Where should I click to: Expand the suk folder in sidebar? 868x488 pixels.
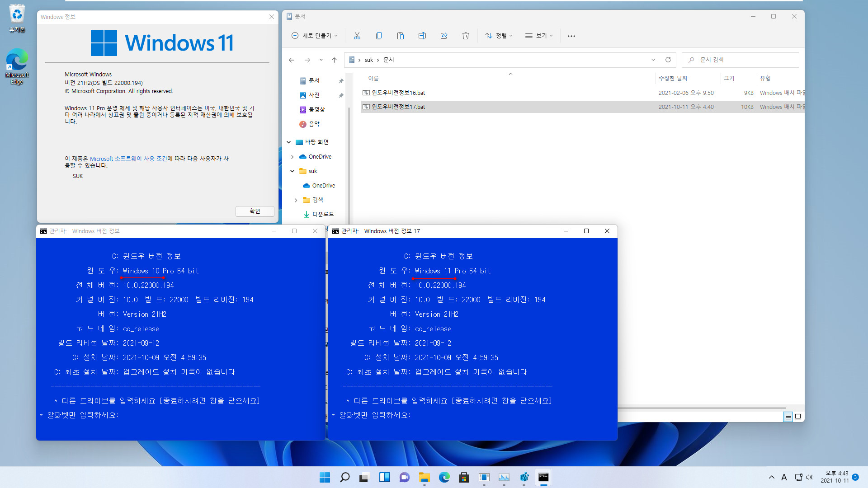tap(292, 171)
